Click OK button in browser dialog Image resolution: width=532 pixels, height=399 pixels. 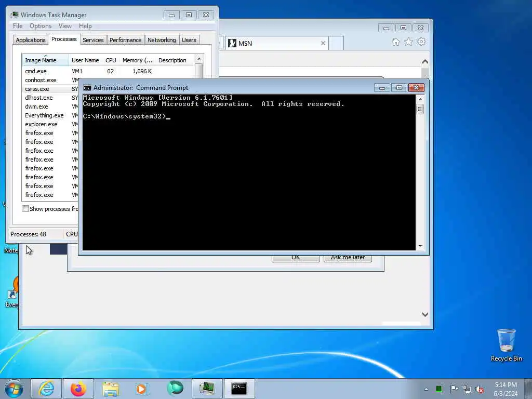point(296,258)
